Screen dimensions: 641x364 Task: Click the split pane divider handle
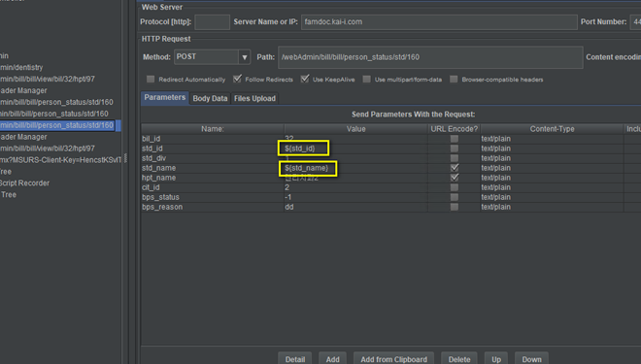click(x=125, y=157)
